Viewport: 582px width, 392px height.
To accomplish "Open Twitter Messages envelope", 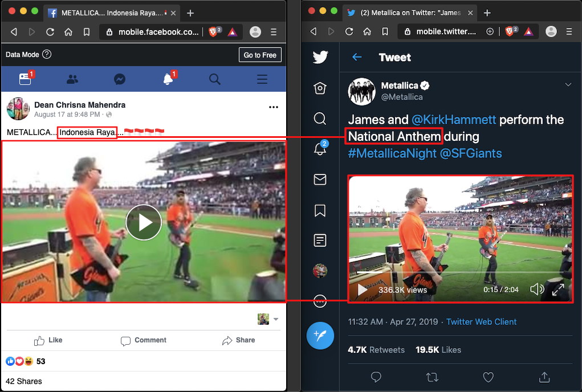I will point(320,179).
